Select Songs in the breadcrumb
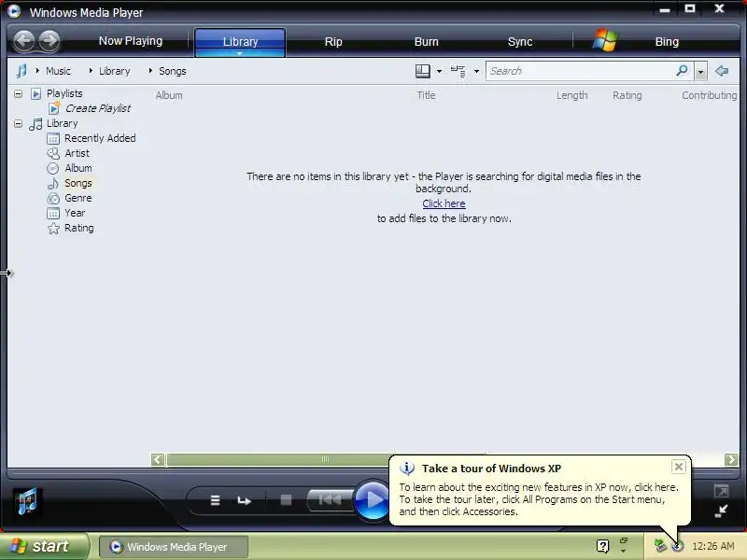 [x=173, y=71]
